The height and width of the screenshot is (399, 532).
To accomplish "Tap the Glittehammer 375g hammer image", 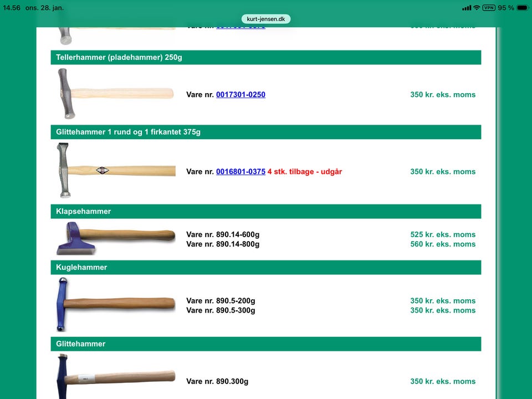I will 116,170.
